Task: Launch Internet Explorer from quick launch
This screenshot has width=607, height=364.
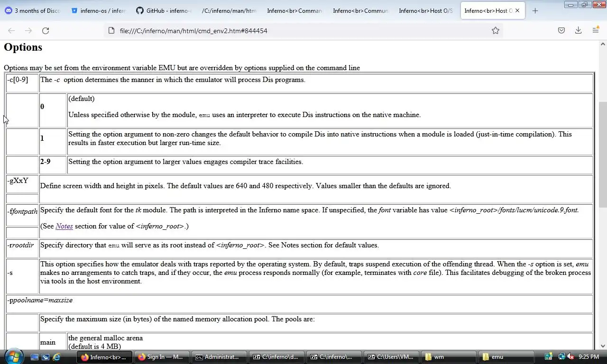Action: pyautogui.click(x=56, y=357)
